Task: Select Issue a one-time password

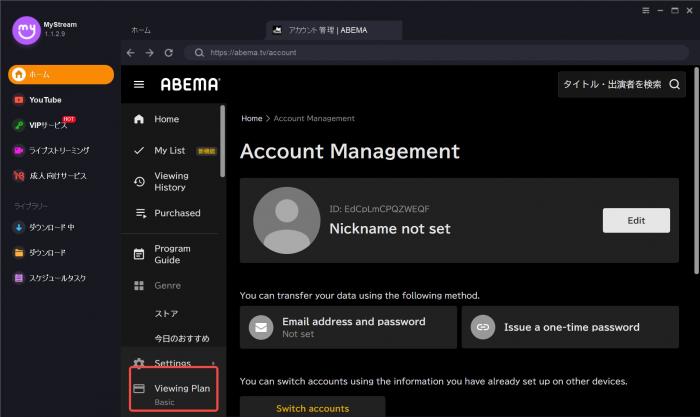Action: [570, 327]
